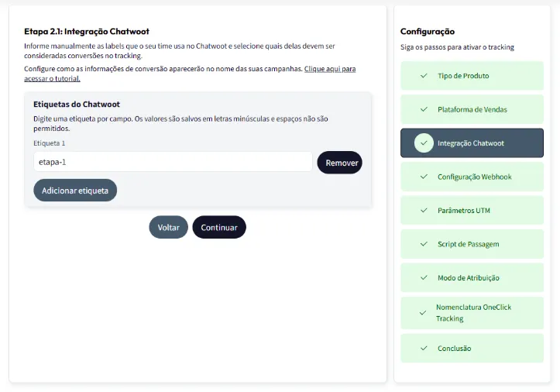Open the Configuração Webhook step
Screen dimensions: 560x392
tap(472, 177)
